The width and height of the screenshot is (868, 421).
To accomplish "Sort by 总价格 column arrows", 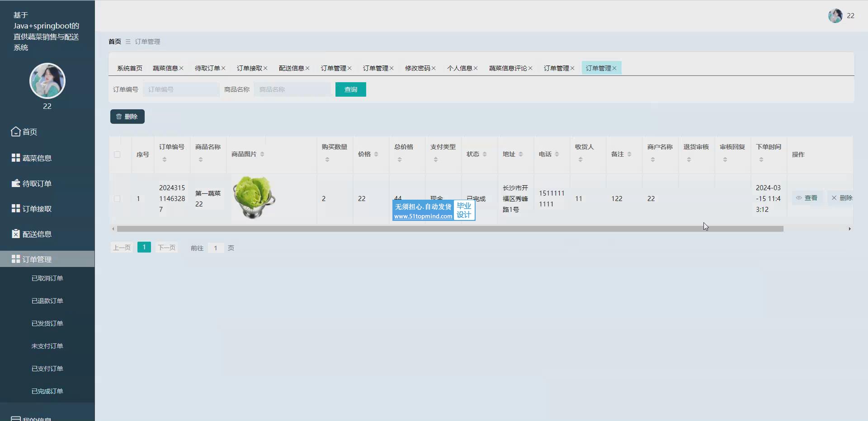I will pyautogui.click(x=400, y=159).
